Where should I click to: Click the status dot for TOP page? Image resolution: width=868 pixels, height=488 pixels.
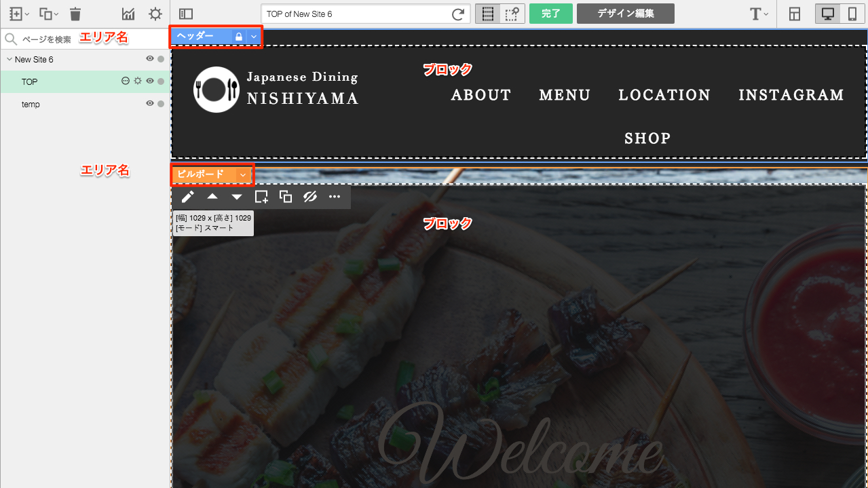coord(161,81)
